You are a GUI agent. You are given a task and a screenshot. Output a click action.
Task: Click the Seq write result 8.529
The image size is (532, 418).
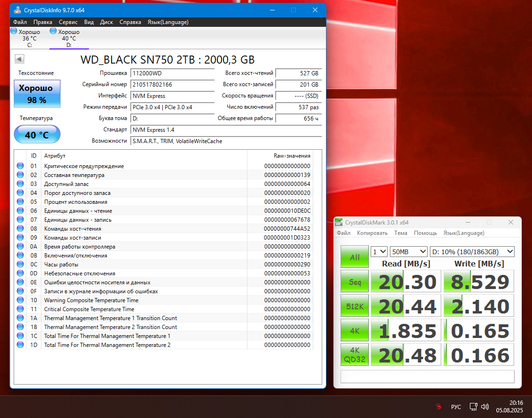tap(479, 281)
